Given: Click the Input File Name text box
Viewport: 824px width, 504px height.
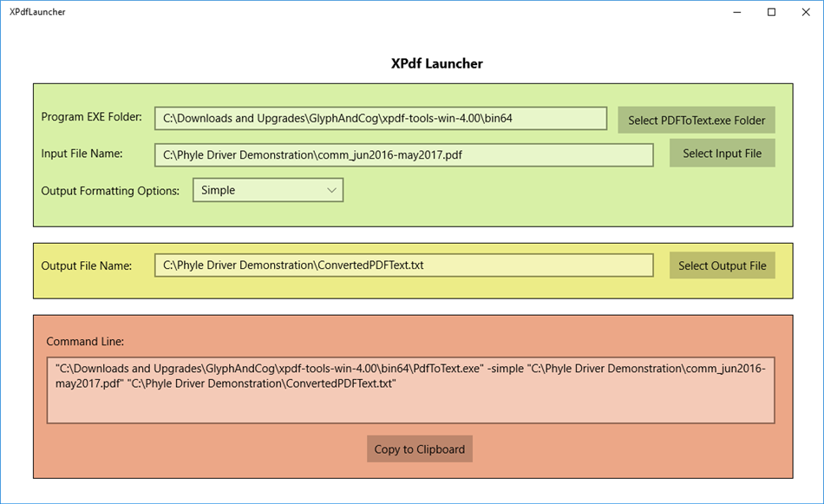Looking at the screenshot, I should (404, 154).
